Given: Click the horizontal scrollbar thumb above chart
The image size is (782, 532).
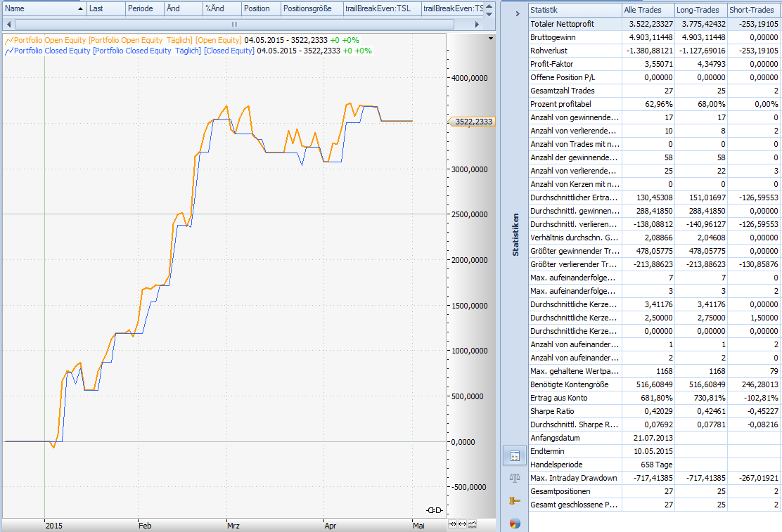Looking at the screenshot, I should [234, 24].
